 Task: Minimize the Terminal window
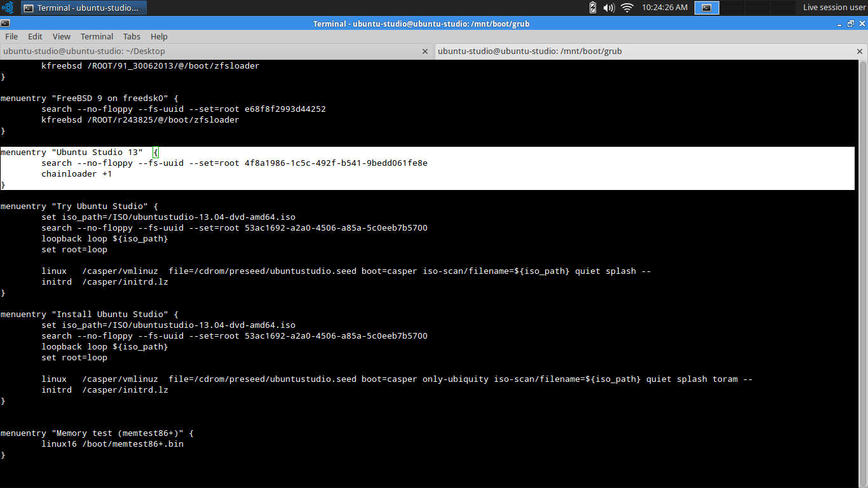coord(839,24)
